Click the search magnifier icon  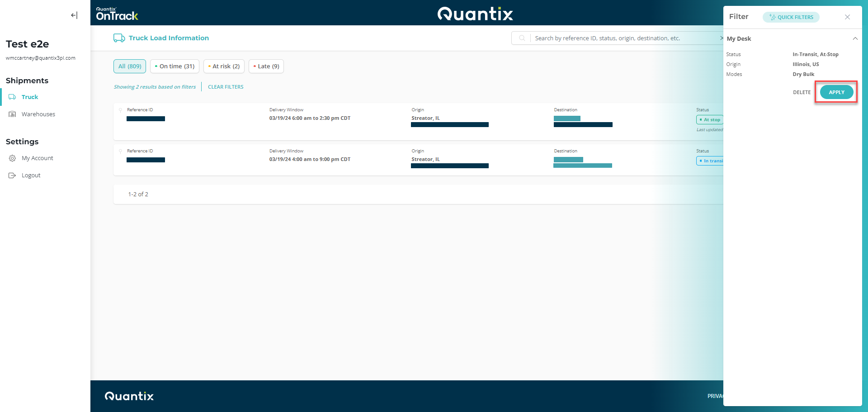click(522, 38)
